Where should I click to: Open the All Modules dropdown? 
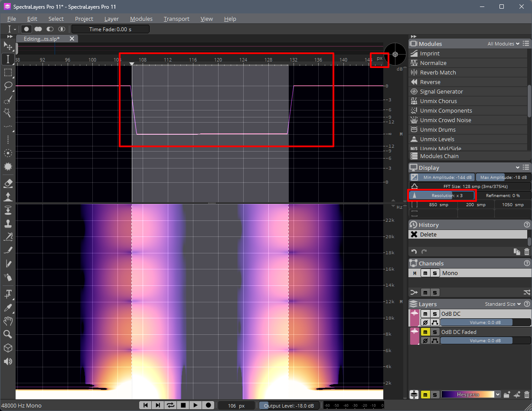click(x=503, y=44)
